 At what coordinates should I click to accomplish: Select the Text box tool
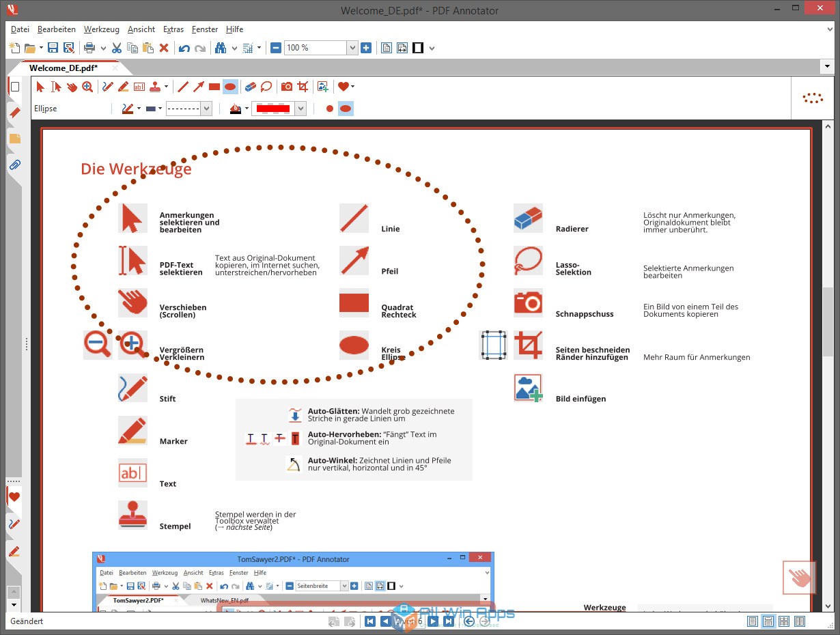pos(139,87)
